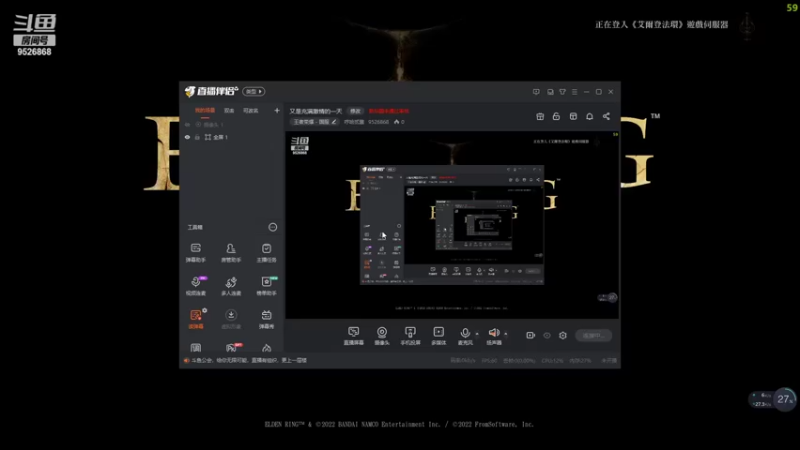Click the mode pill with arrow beside the logo
The image size is (800, 450).
(254, 91)
